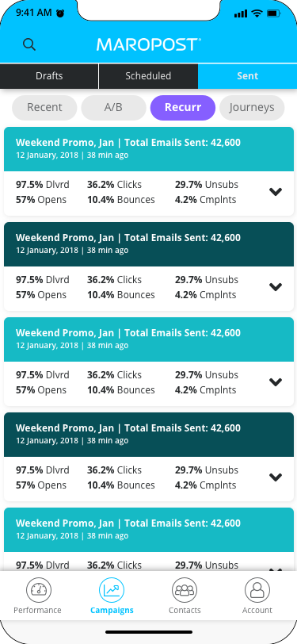Expand the second Weekend Promo card chevron
The image size is (297, 644).
(276, 287)
